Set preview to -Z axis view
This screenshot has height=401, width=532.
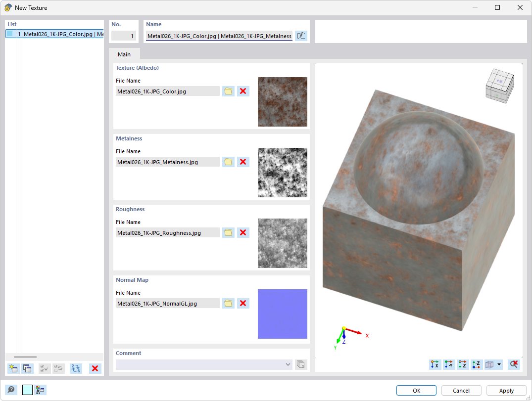pos(476,364)
